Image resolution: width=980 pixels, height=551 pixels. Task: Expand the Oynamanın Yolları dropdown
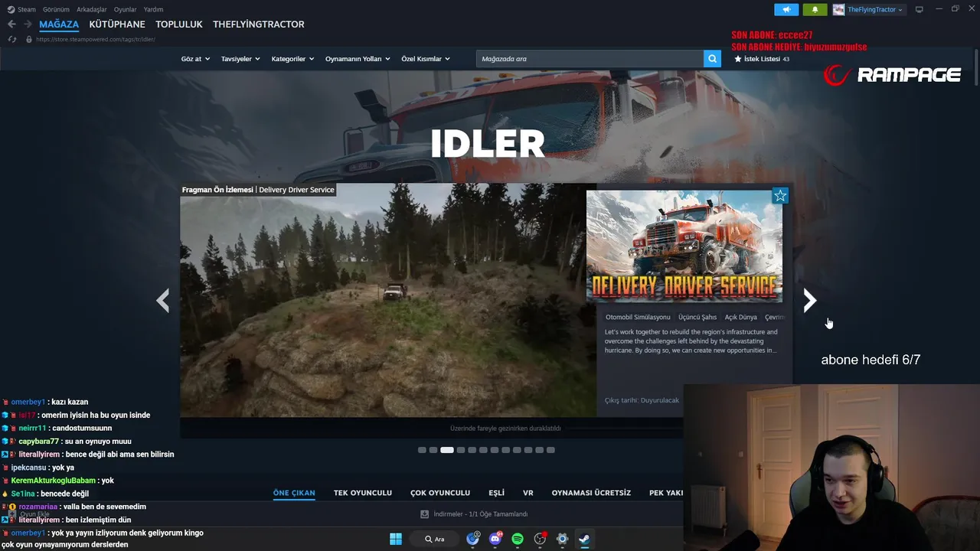(358, 59)
